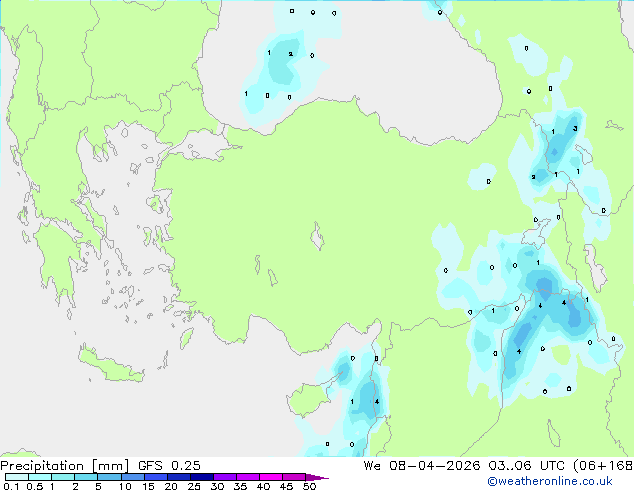Image resolution: width=634 pixels, height=490 pixels.
Task: Click the island of Cyprus on map
Action: (311, 398)
